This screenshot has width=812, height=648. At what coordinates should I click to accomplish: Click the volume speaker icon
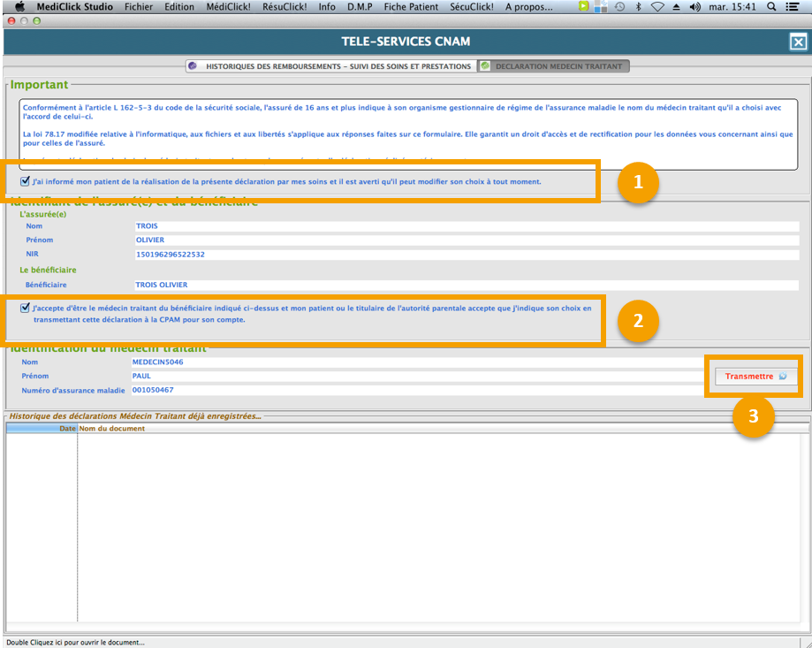click(694, 6)
